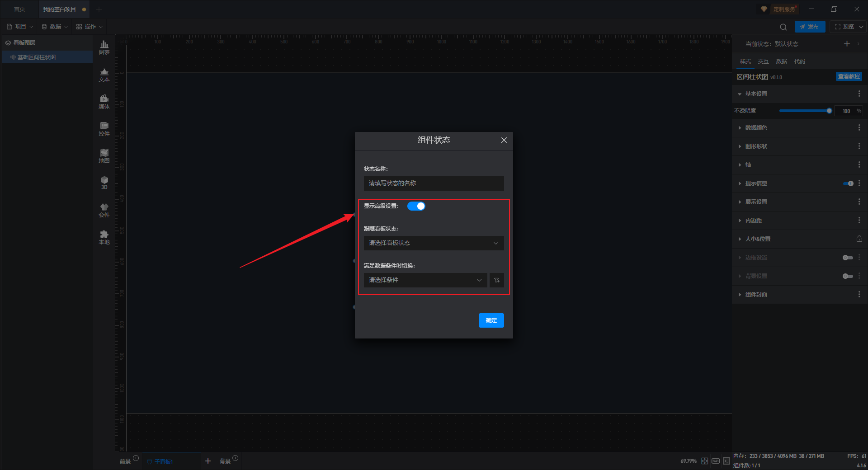Toggle the 背景设置 switch

[848, 276]
